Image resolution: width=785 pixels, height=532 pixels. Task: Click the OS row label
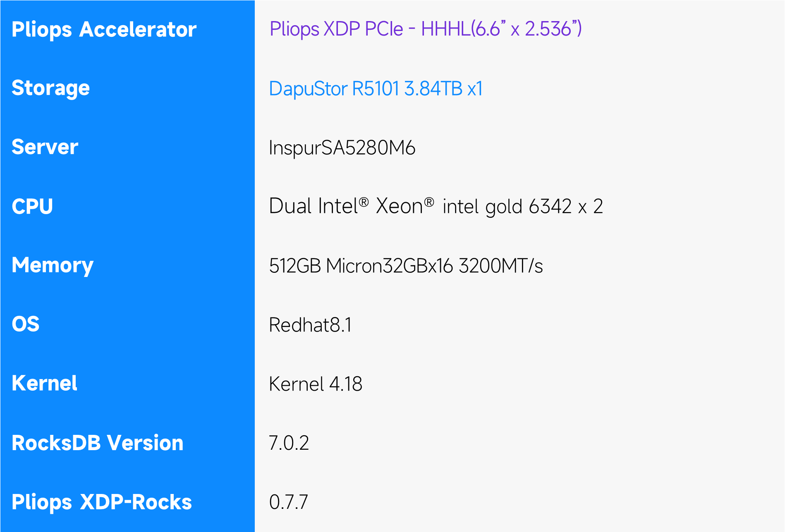pyautogui.click(x=26, y=324)
